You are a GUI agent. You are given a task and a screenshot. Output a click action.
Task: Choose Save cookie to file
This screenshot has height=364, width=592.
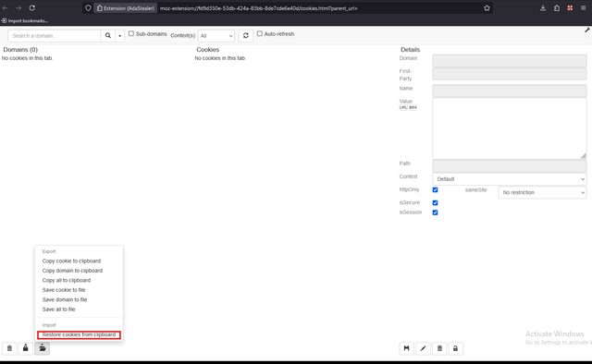[64, 290]
